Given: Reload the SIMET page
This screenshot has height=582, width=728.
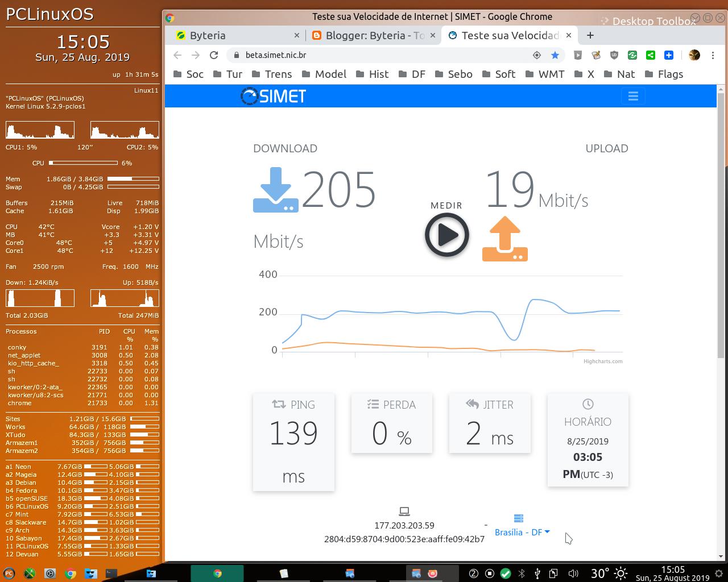Looking at the screenshot, I should click(x=214, y=55).
